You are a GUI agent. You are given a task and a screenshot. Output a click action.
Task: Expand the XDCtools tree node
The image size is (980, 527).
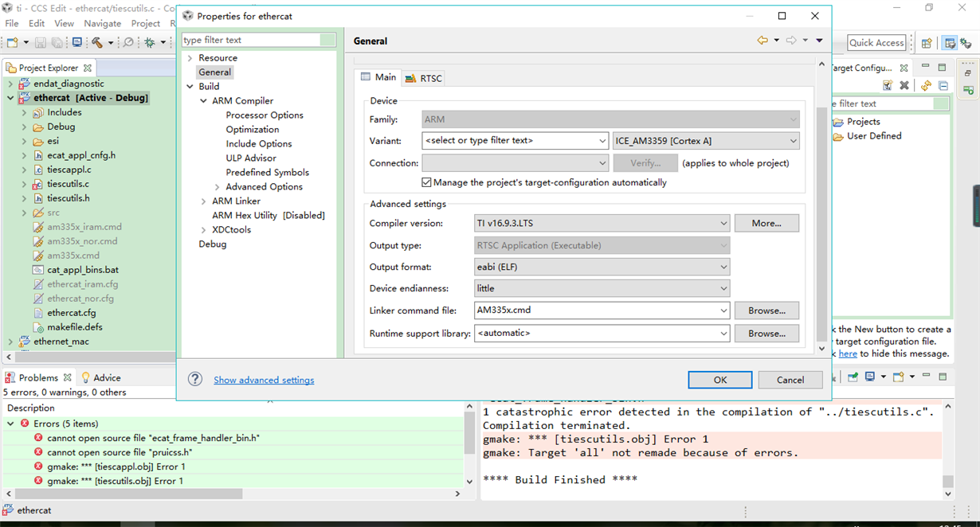[203, 230]
